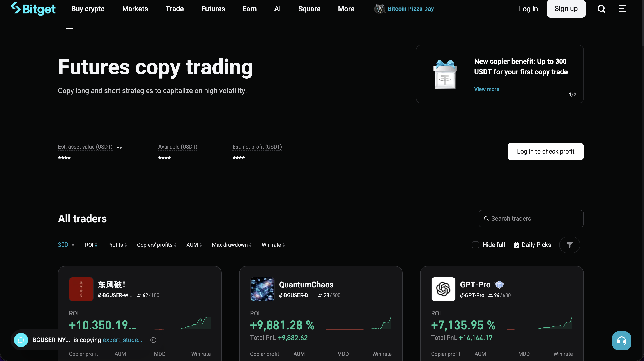The height and width of the screenshot is (361, 644).
Task: Open the Earn menu
Action: (249, 9)
